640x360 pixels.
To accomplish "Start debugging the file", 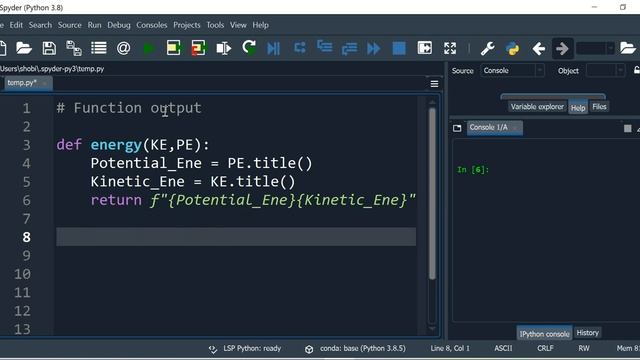I will coord(273,49).
